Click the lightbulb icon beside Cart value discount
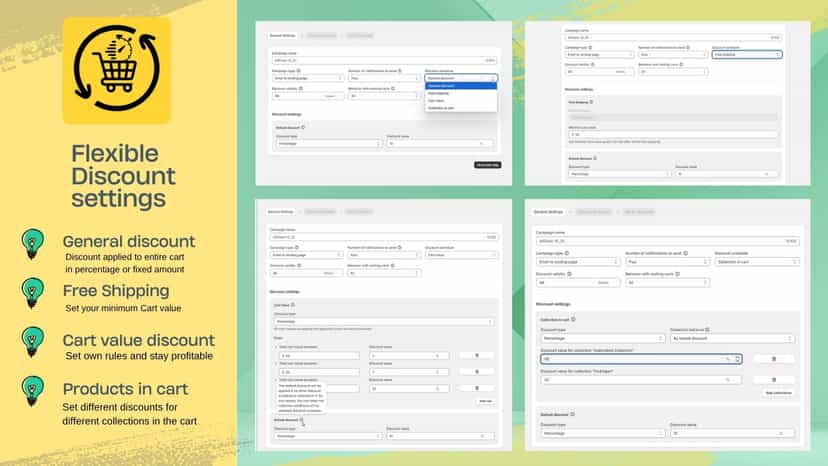 point(33,342)
